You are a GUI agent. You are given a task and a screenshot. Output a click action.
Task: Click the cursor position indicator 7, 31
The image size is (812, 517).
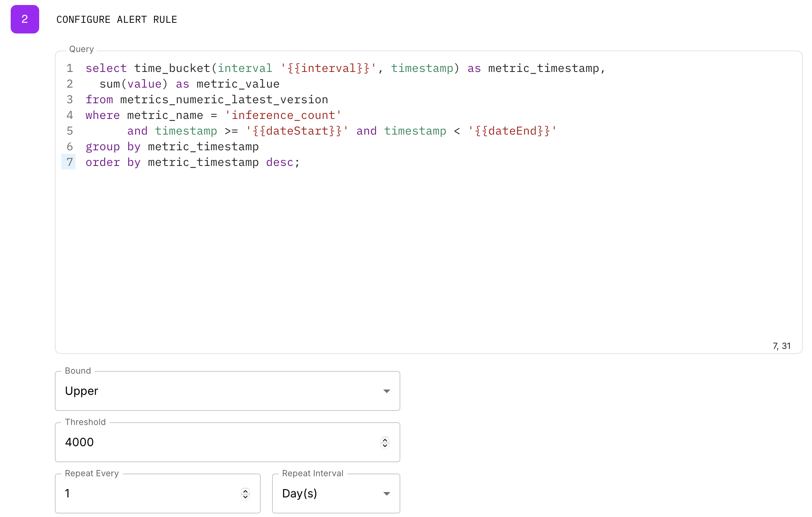[x=781, y=346]
